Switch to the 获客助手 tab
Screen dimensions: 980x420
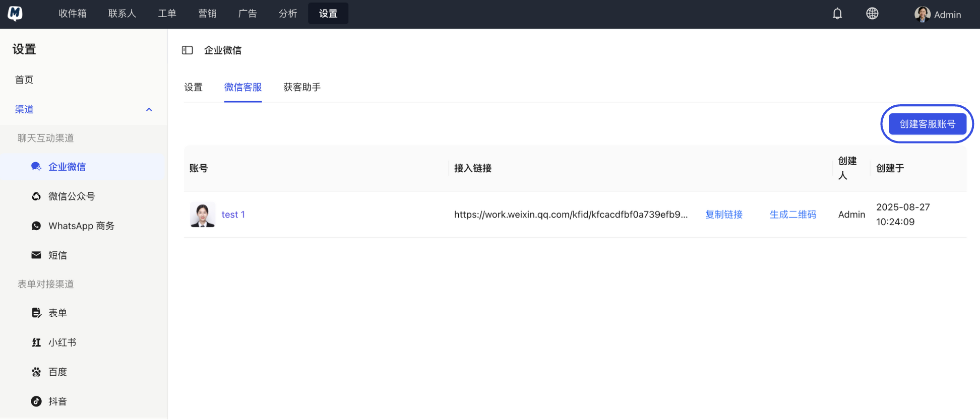[x=302, y=88]
